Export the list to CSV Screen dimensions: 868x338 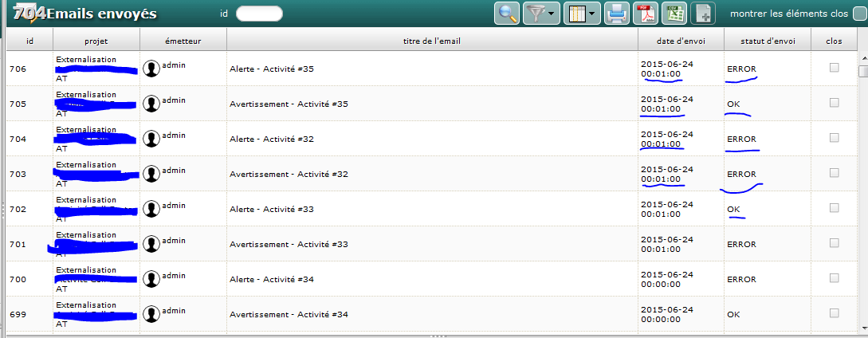[x=674, y=14]
